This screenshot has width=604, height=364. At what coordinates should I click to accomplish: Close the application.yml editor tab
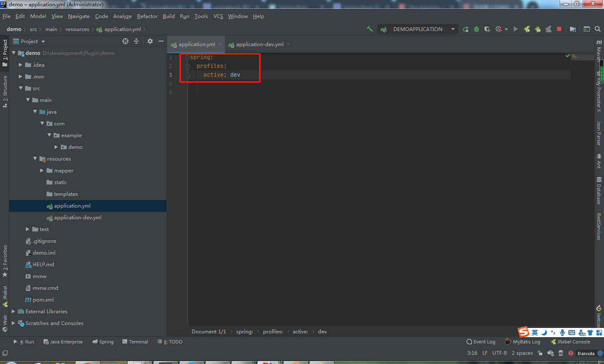[x=220, y=44]
